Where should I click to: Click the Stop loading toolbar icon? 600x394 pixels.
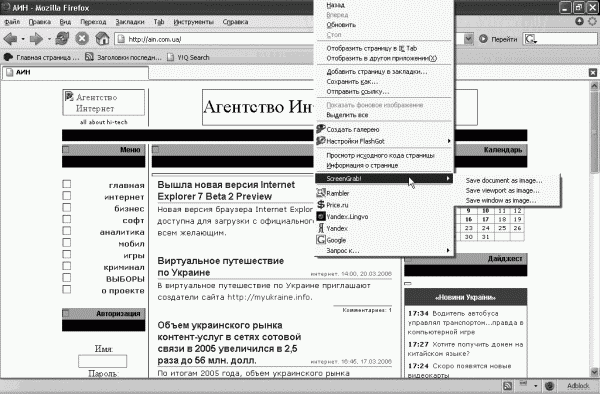tap(82, 39)
